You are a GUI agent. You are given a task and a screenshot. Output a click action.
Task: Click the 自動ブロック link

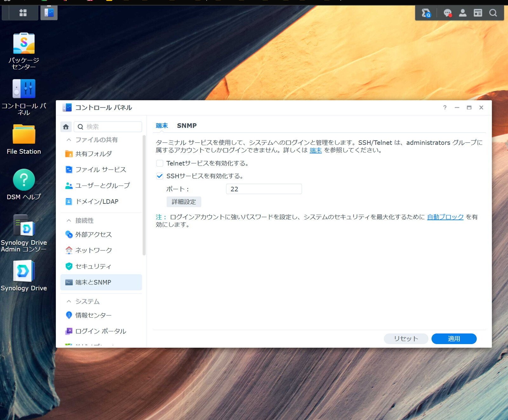(444, 217)
